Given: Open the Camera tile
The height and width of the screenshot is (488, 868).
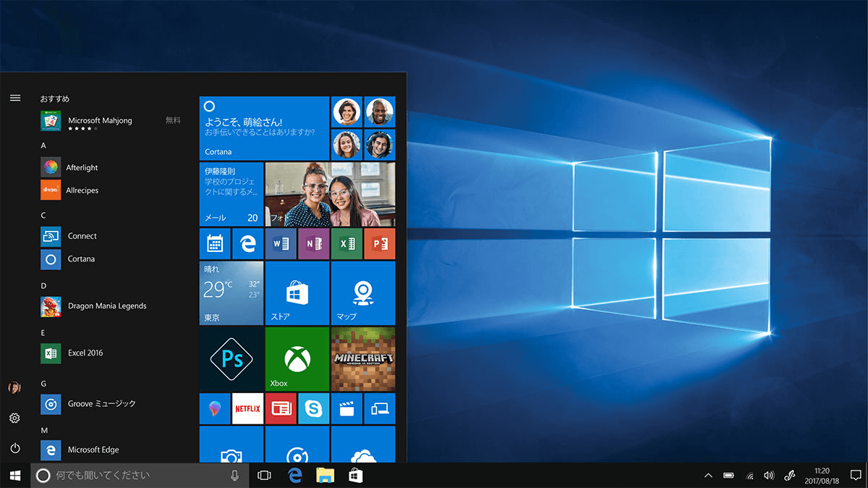Looking at the screenshot, I should point(231,445).
